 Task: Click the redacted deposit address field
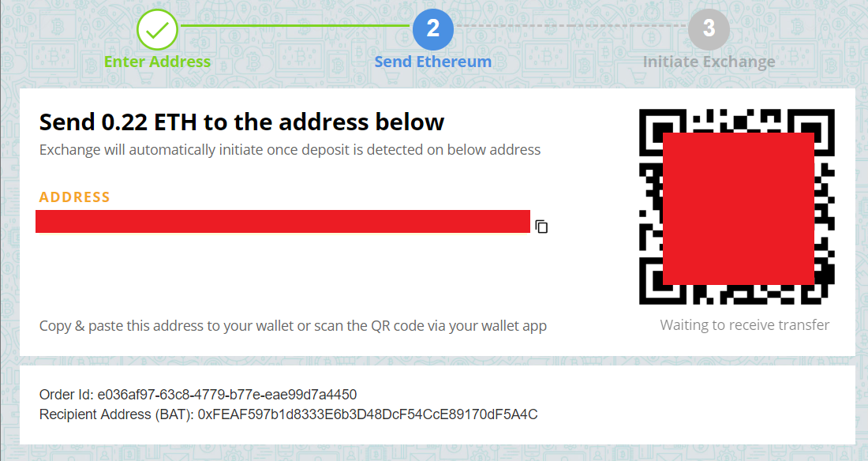(282, 222)
